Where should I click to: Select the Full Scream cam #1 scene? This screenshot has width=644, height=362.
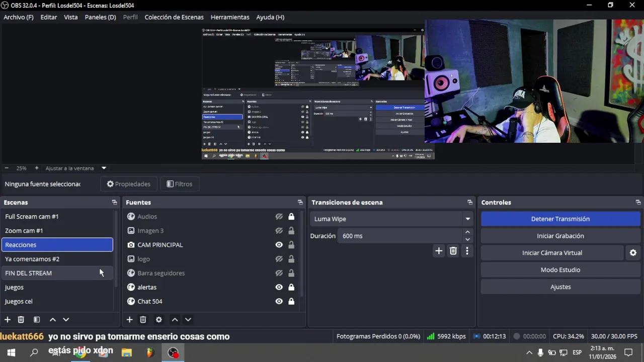coord(57,217)
